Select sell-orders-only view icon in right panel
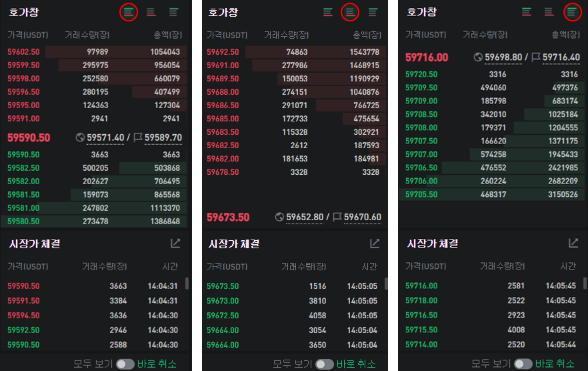The image size is (588, 371). point(549,12)
